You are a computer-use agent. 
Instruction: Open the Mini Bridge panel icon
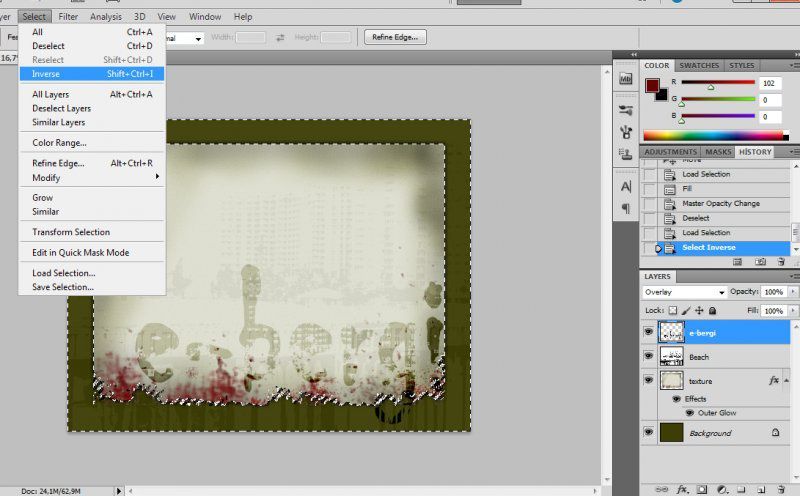click(626, 78)
